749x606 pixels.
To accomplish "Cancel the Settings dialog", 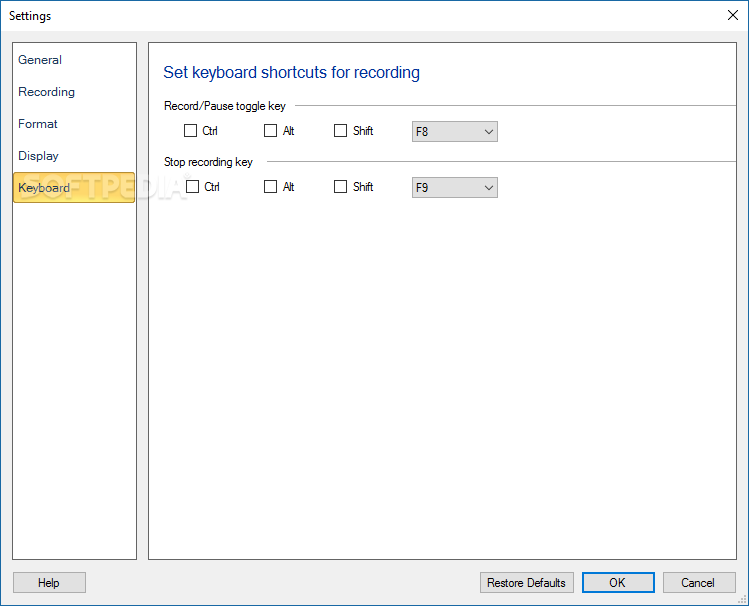I will 698,583.
